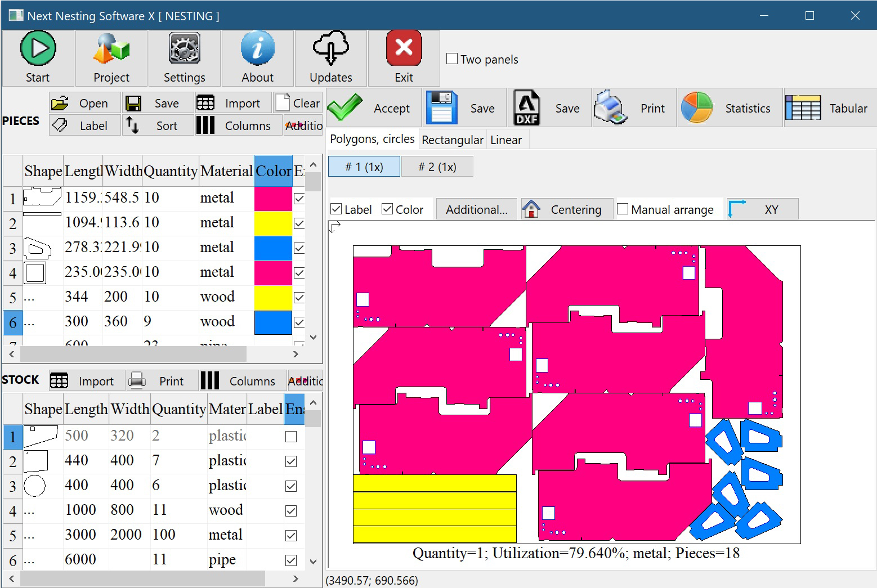The height and width of the screenshot is (588, 877).
Task: Switch to the Rectangular tab
Action: pyautogui.click(x=452, y=140)
